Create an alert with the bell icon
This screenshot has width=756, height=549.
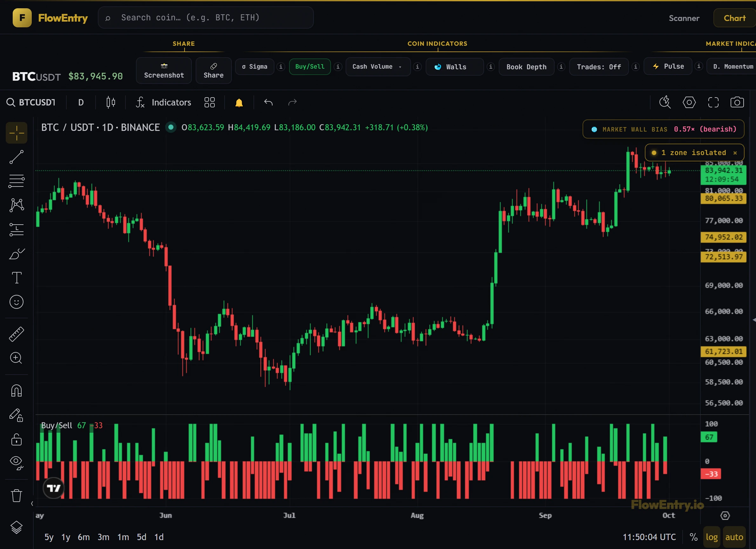click(x=239, y=102)
